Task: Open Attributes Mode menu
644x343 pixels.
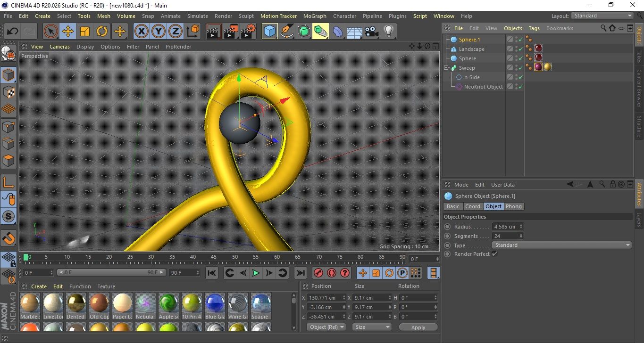Action: point(461,185)
